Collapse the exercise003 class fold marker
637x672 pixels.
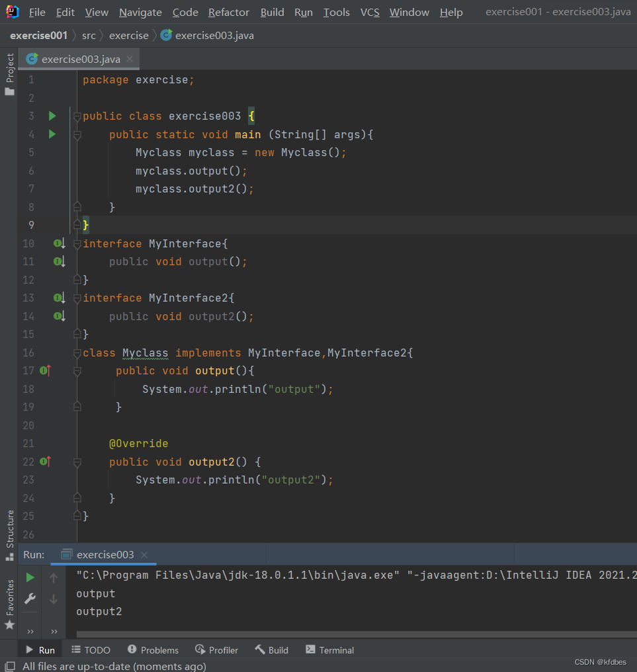pyautogui.click(x=77, y=117)
